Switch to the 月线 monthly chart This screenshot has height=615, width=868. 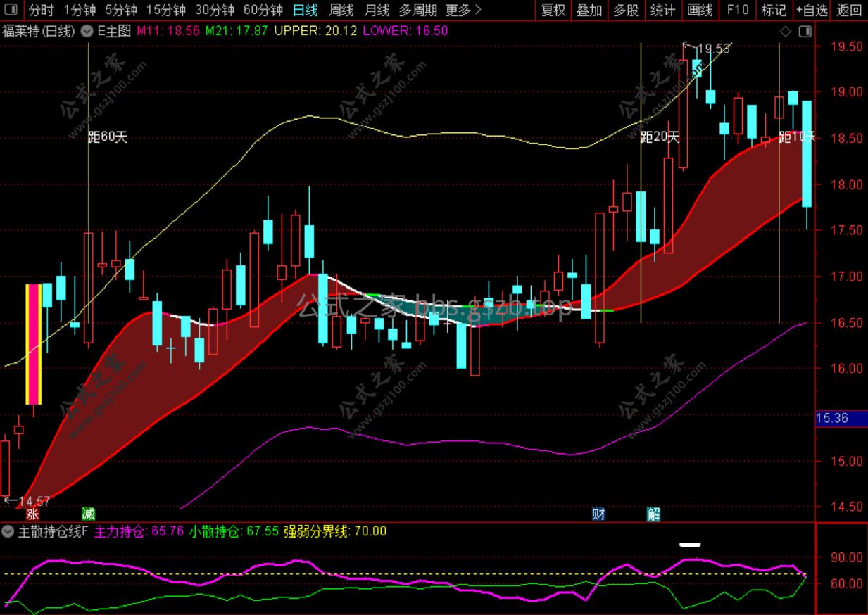pyautogui.click(x=377, y=10)
